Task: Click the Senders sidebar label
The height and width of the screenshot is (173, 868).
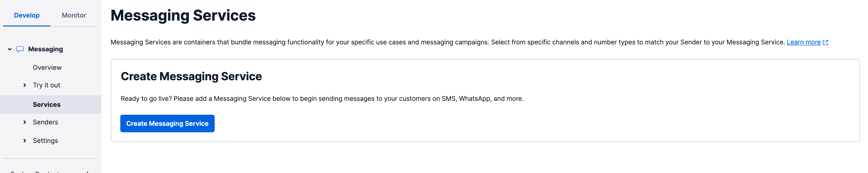Action: 46,122
